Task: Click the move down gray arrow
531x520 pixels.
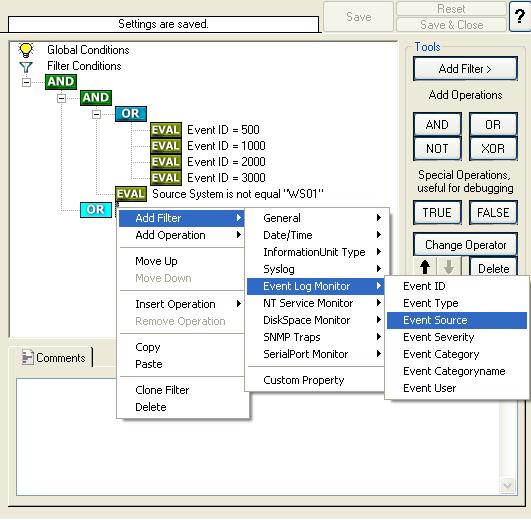Action: coord(449,267)
